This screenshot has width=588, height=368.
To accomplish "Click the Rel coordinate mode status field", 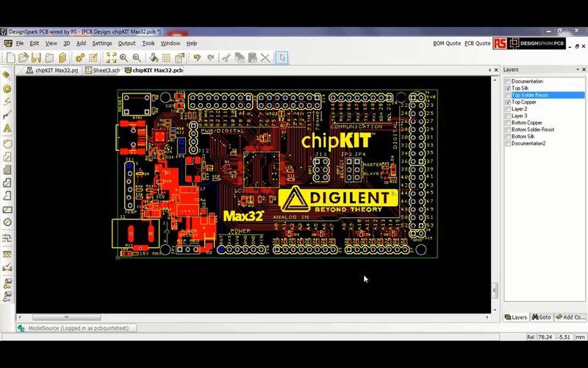I will coord(531,337).
